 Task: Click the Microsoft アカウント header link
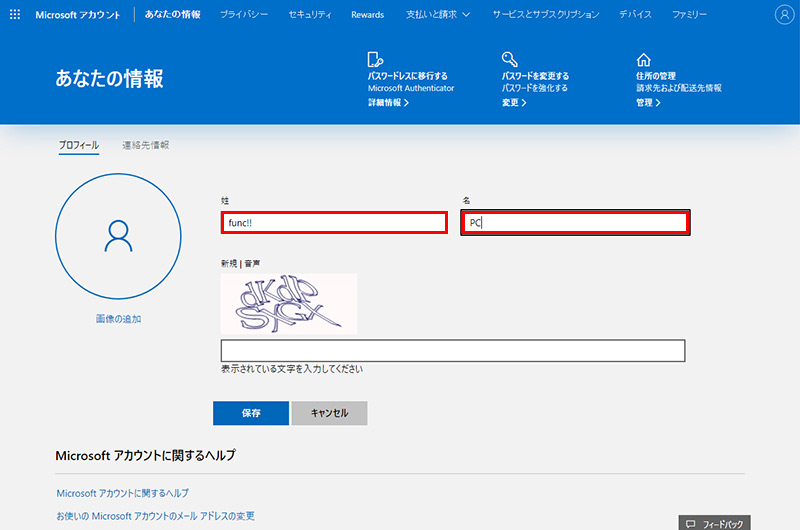78,15
